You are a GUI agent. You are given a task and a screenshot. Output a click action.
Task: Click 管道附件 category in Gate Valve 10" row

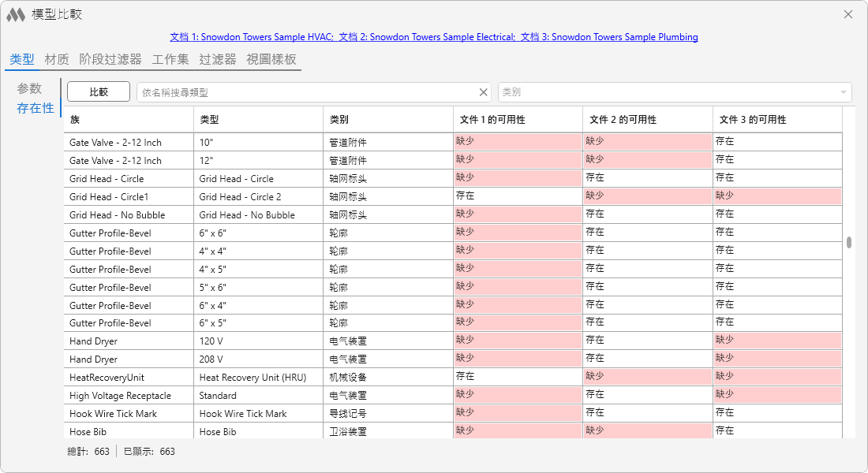click(x=388, y=142)
